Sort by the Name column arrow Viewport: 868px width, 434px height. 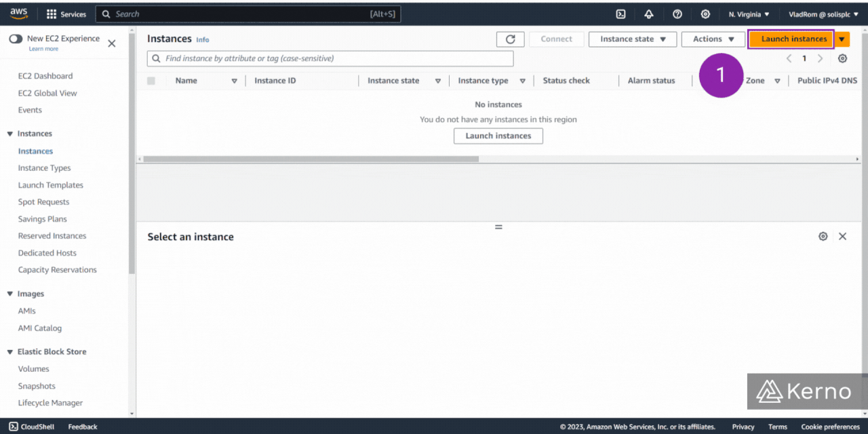pyautogui.click(x=235, y=81)
